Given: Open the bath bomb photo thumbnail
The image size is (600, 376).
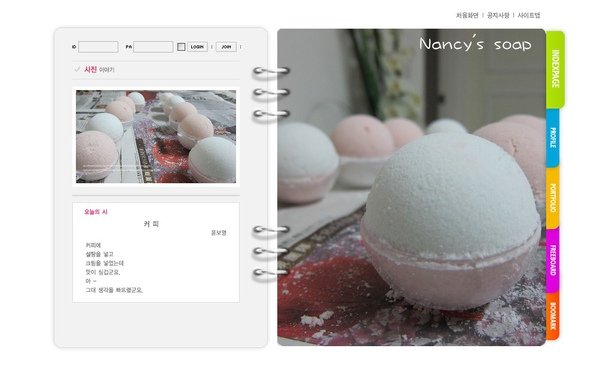Looking at the screenshot, I should point(156,137).
